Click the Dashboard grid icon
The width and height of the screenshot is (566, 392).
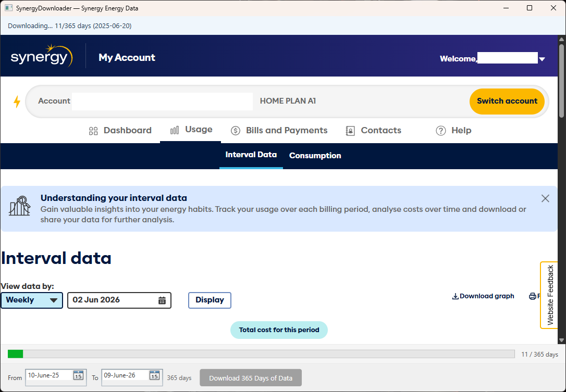[x=93, y=131]
